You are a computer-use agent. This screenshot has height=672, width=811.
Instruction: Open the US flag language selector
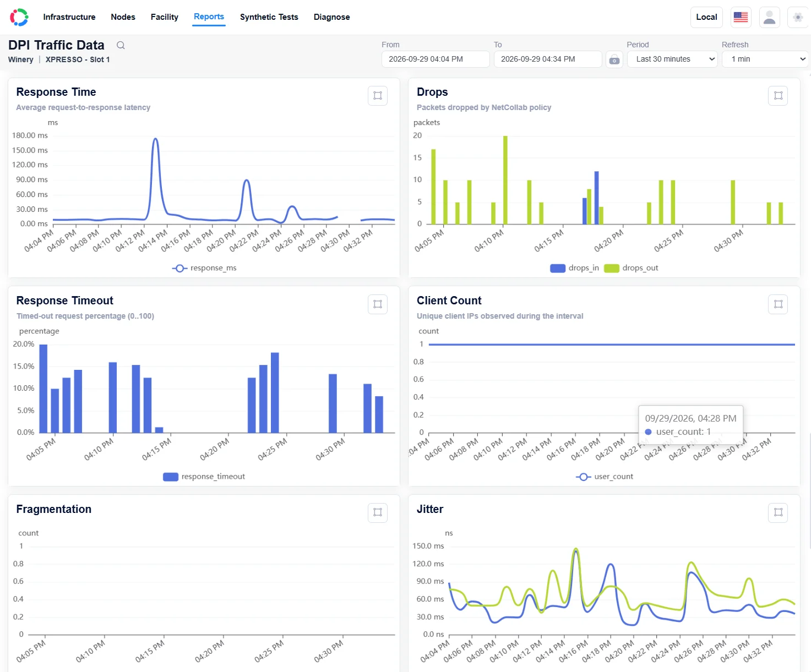tap(741, 17)
